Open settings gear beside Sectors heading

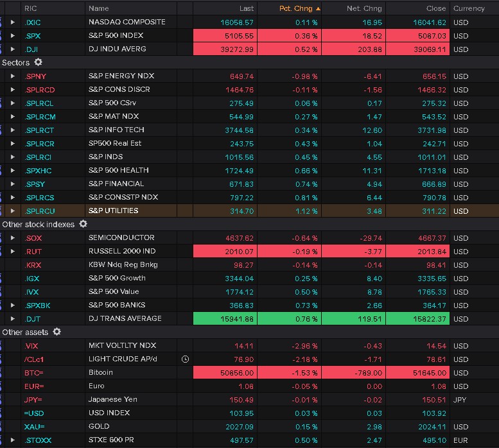38,62
